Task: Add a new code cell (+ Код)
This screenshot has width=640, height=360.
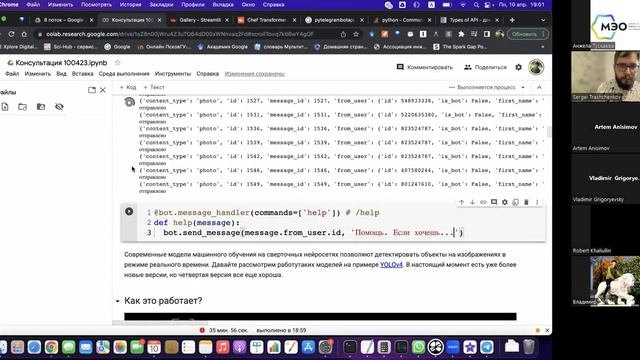Action: tap(128, 87)
